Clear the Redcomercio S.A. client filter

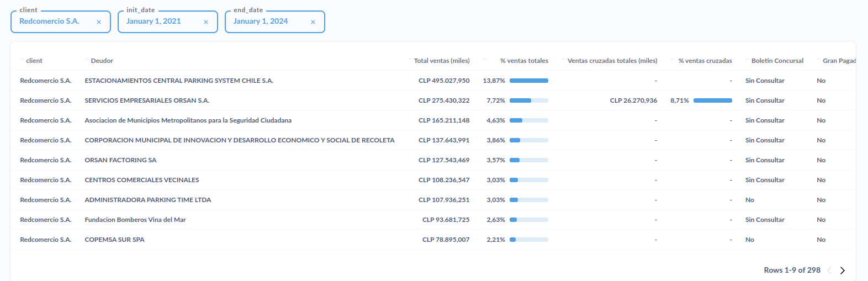[x=99, y=22]
